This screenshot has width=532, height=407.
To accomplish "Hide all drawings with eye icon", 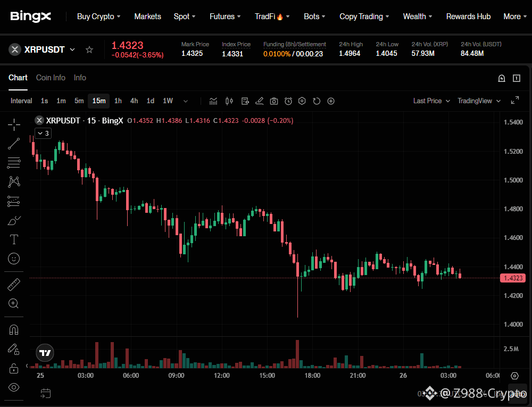I will point(14,387).
